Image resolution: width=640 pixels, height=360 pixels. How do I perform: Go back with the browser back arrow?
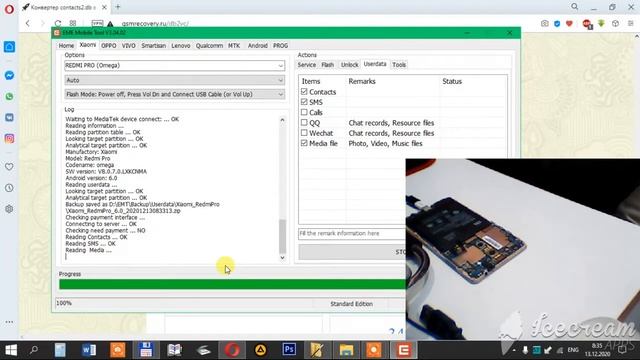(28, 23)
